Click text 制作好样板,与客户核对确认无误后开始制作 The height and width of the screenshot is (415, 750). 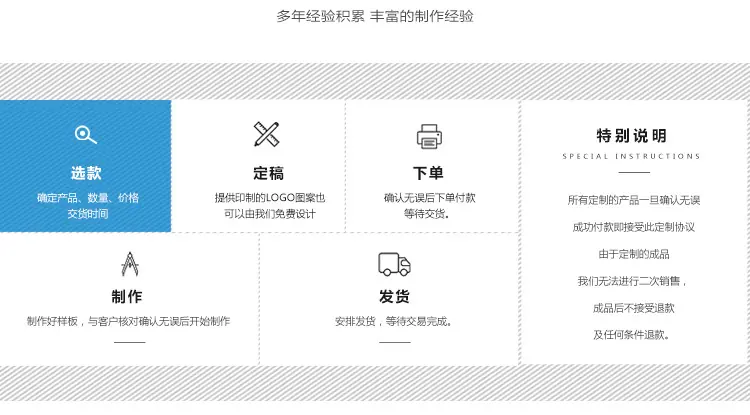click(128, 321)
